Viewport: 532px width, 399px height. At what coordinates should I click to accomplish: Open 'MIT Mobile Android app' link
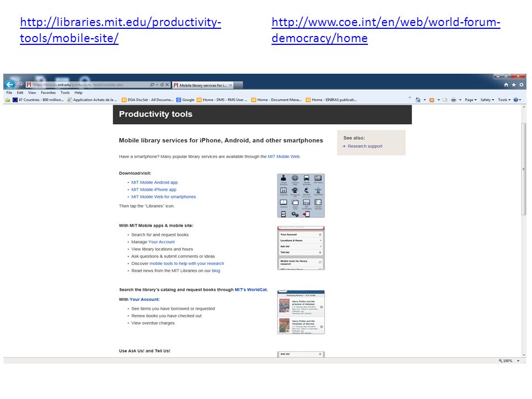155,182
